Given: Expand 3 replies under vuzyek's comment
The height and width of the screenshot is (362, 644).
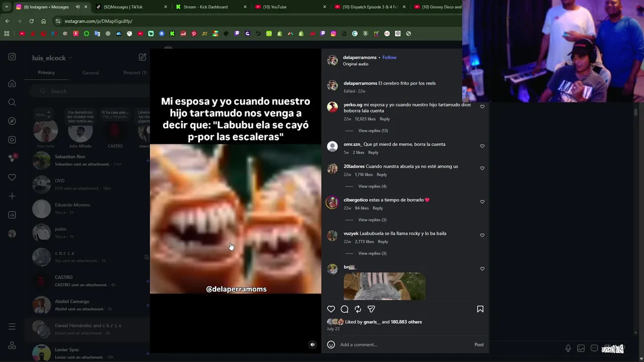Looking at the screenshot, I should (372, 253).
